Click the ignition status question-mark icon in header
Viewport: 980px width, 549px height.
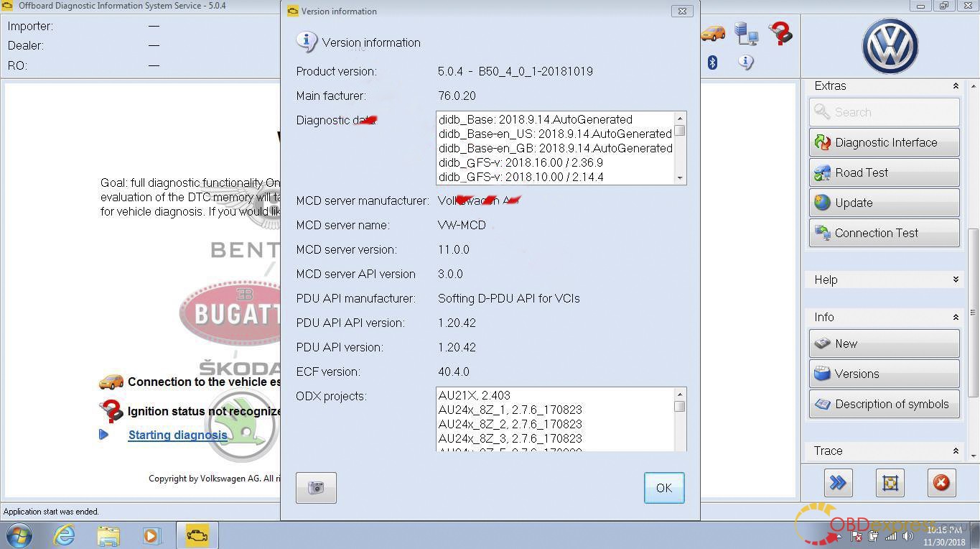780,33
